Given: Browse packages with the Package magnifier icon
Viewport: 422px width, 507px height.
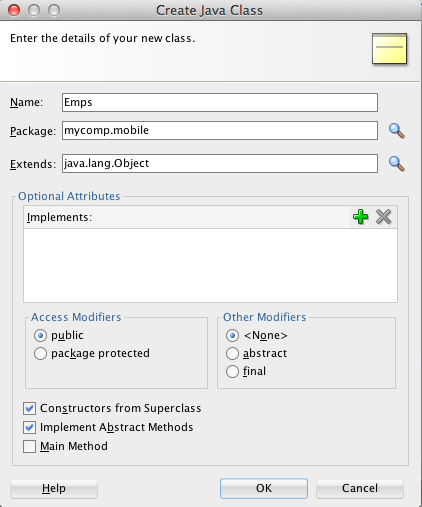Looking at the screenshot, I should 397,131.
